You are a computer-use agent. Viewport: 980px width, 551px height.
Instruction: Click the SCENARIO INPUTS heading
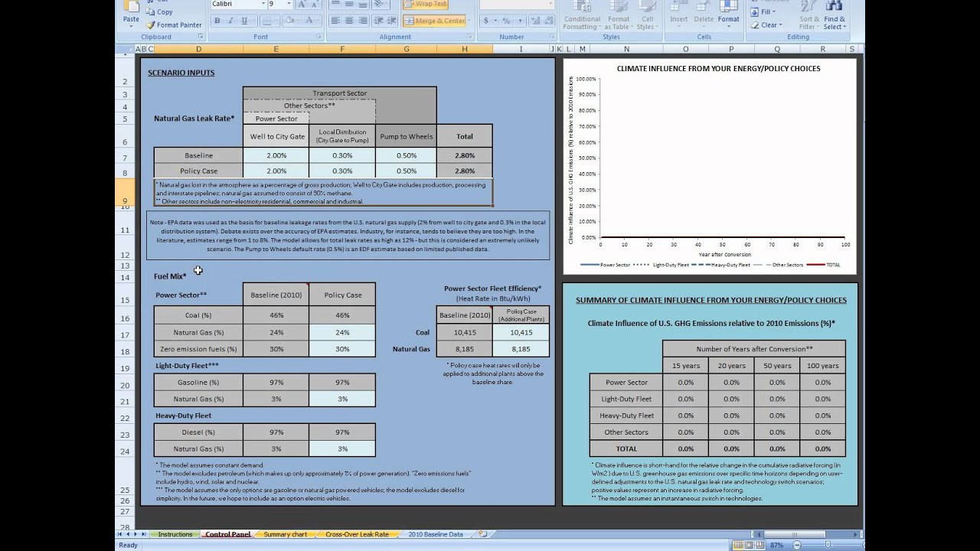point(181,73)
